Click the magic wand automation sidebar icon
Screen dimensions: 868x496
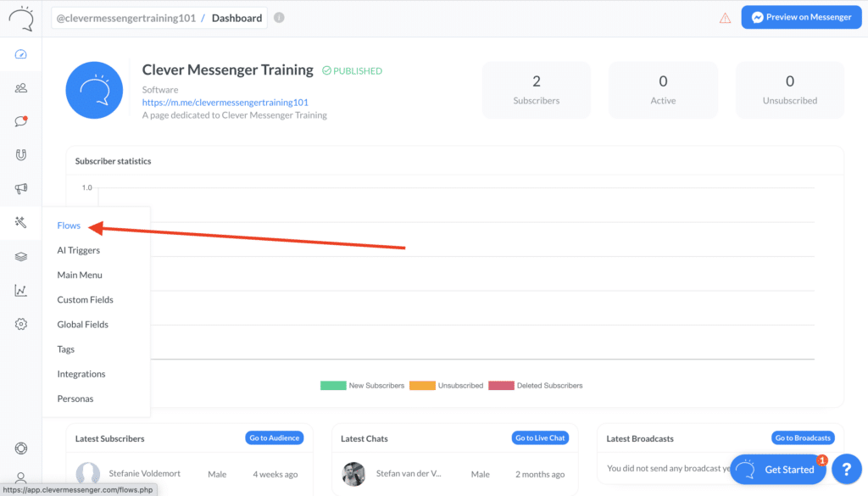click(x=21, y=223)
